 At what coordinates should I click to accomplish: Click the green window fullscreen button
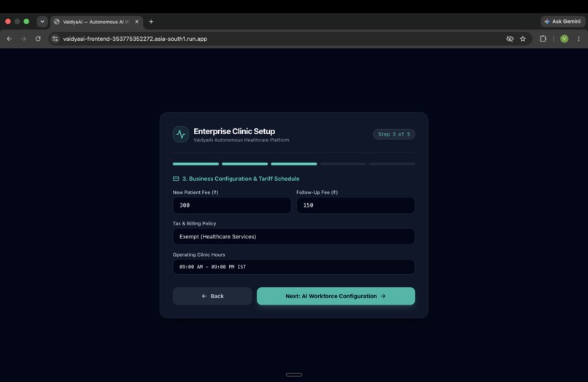26,21
